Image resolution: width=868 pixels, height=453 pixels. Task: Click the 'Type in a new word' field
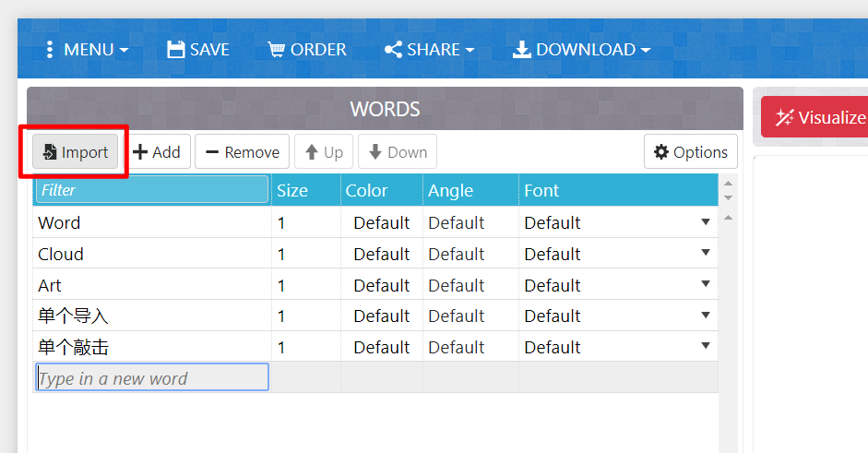pos(152,377)
